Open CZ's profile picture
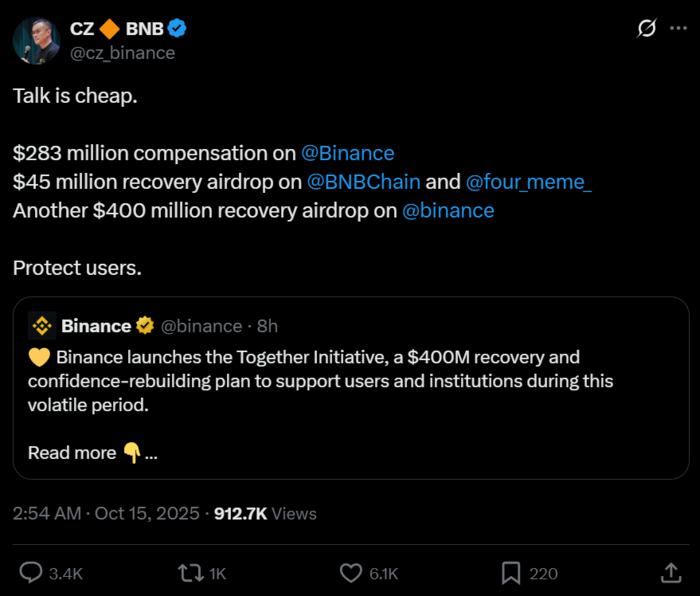 click(35, 39)
